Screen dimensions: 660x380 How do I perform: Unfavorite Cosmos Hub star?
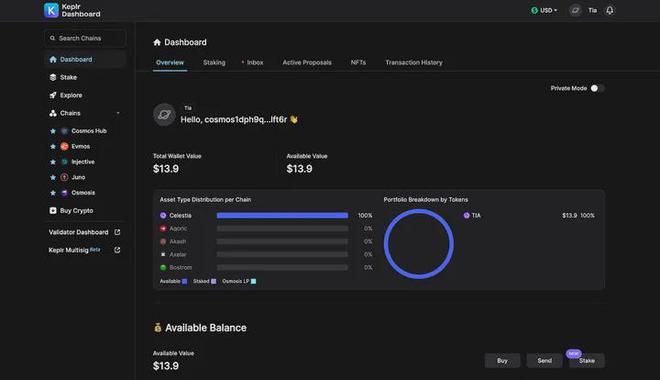pyautogui.click(x=53, y=131)
